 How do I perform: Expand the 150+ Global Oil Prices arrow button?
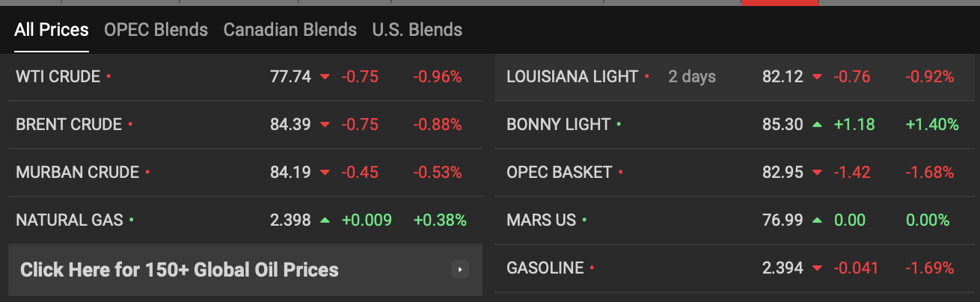[460, 269]
